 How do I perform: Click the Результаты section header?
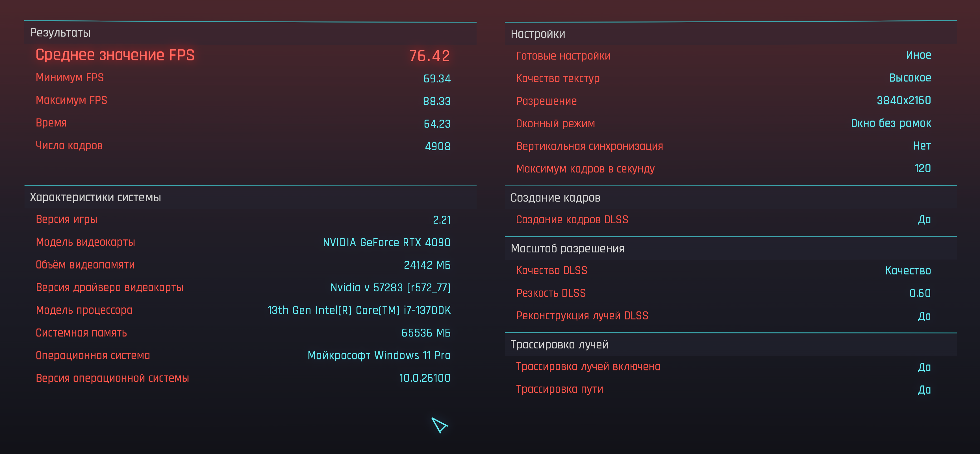pyautogui.click(x=60, y=33)
